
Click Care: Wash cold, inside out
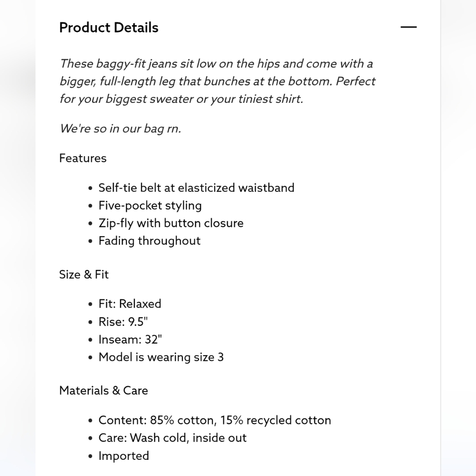[x=172, y=438]
